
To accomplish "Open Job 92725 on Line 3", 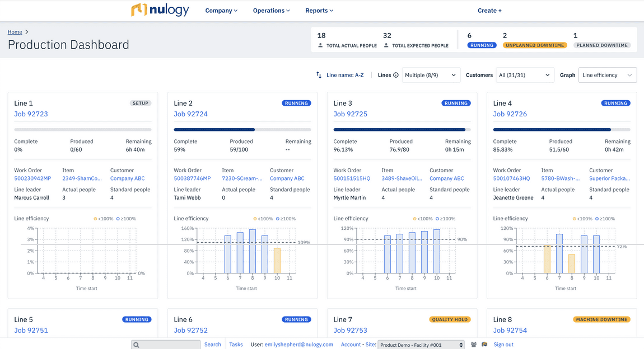I will tap(350, 114).
